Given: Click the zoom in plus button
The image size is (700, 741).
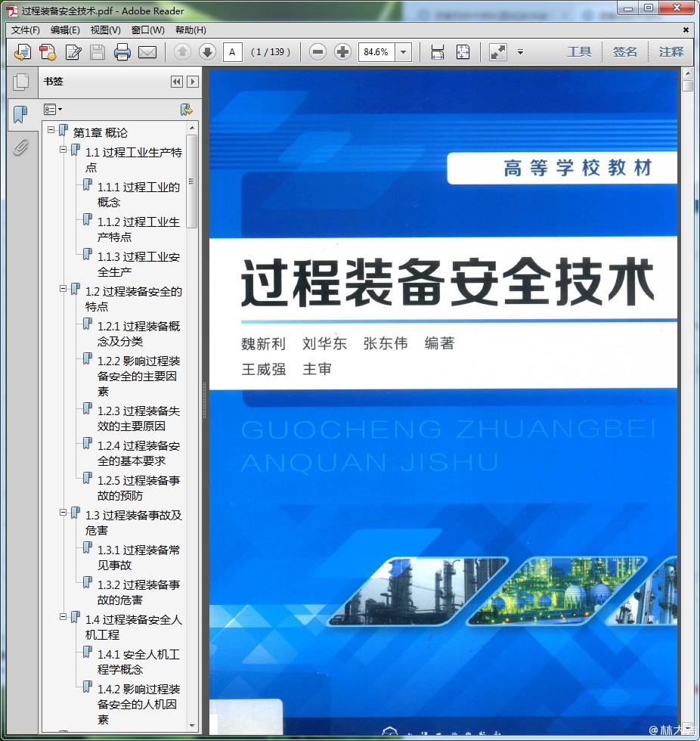Looking at the screenshot, I should [342, 52].
